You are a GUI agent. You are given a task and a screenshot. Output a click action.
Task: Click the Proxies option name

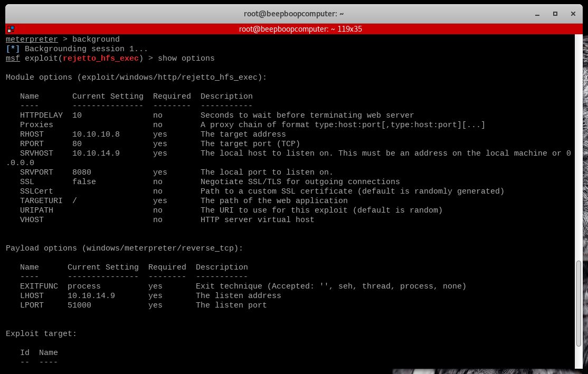pyautogui.click(x=36, y=125)
